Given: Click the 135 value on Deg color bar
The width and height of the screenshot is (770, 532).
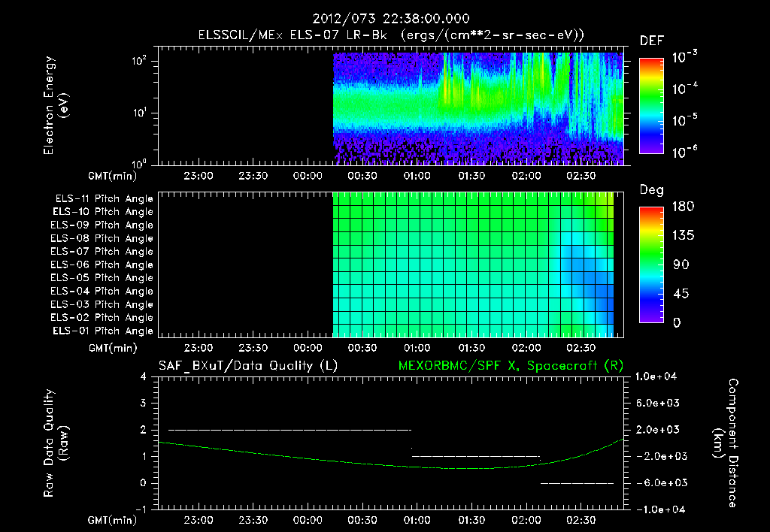Looking at the screenshot, I should 683,236.
